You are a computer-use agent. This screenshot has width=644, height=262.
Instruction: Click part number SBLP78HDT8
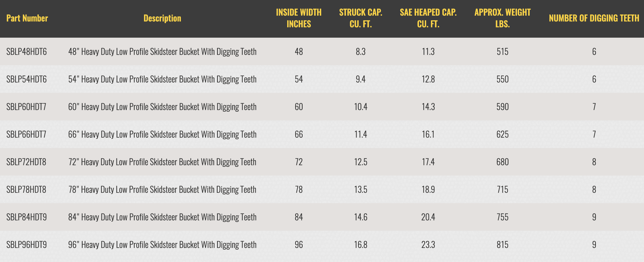pyautogui.click(x=26, y=189)
